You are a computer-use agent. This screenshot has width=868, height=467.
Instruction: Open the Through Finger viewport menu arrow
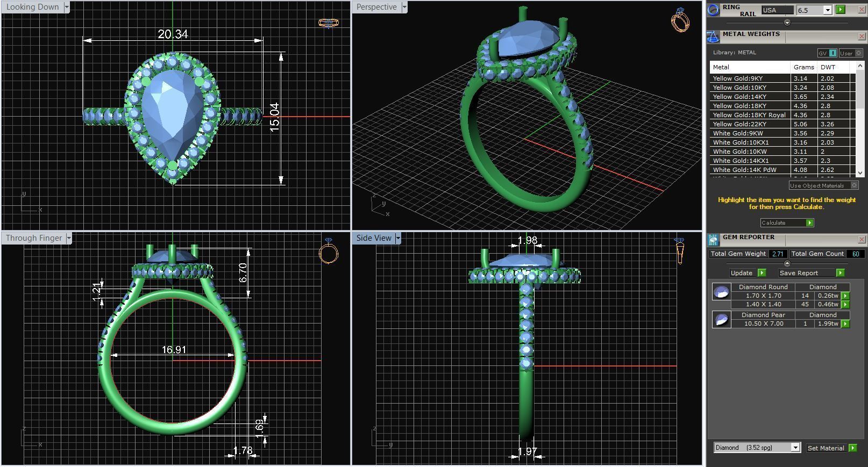[69, 238]
